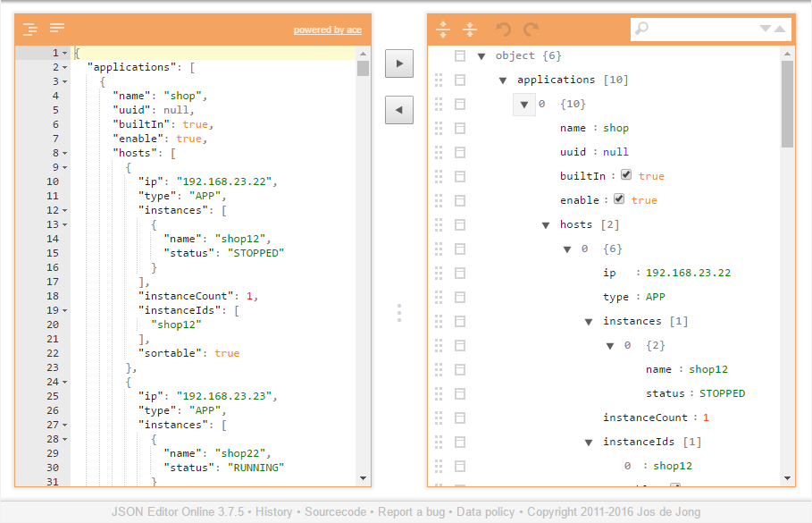Grab drag handle of enable row
This screenshot has height=523, width=812.
439,200
